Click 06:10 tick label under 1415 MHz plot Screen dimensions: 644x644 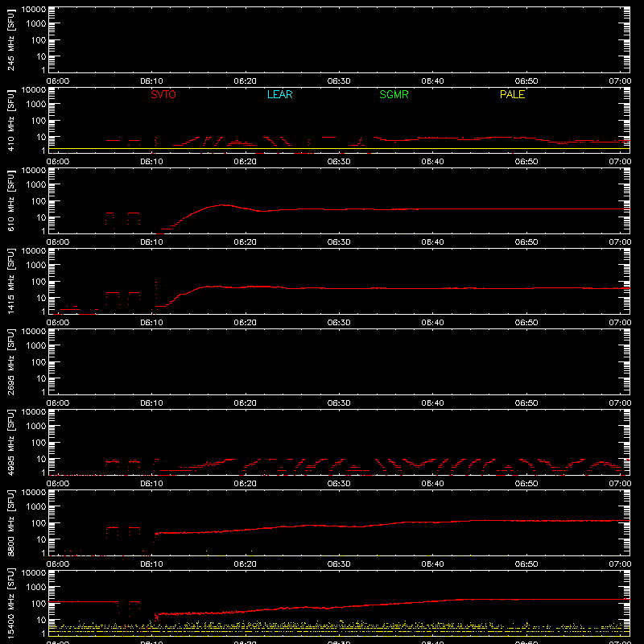151,323
